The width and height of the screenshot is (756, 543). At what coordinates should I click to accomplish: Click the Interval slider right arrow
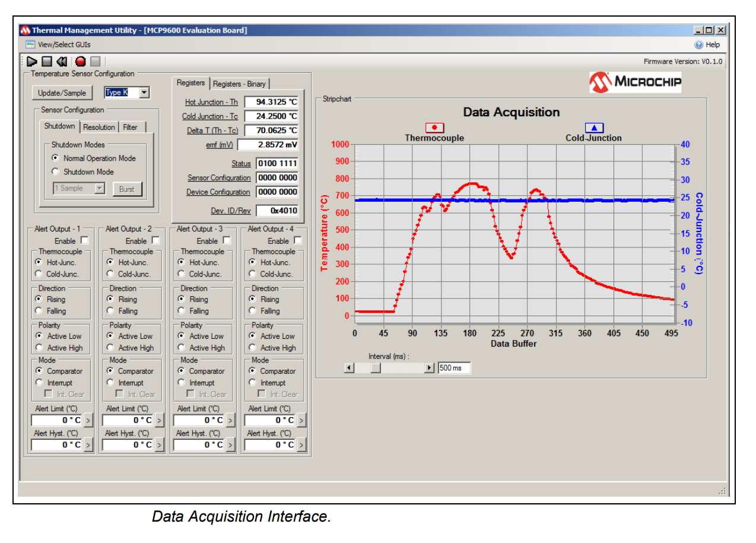[x=430, y=368]
